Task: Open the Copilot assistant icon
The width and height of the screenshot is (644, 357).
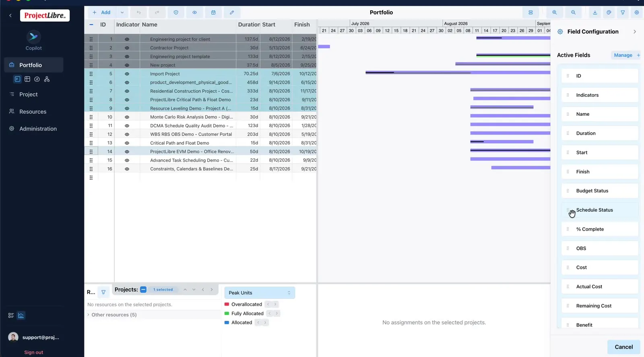Action: pyautogui.click(x=33, y=37)
